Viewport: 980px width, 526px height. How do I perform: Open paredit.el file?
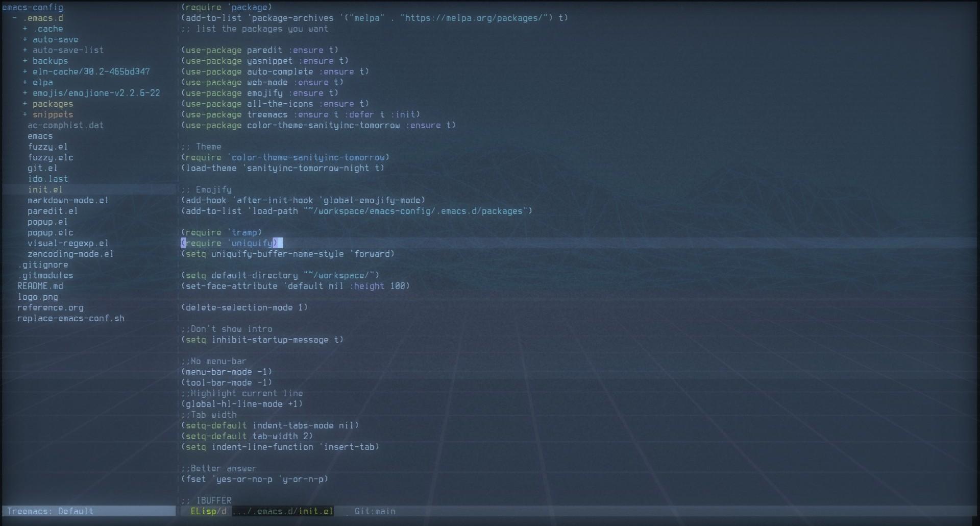[53, 211]
